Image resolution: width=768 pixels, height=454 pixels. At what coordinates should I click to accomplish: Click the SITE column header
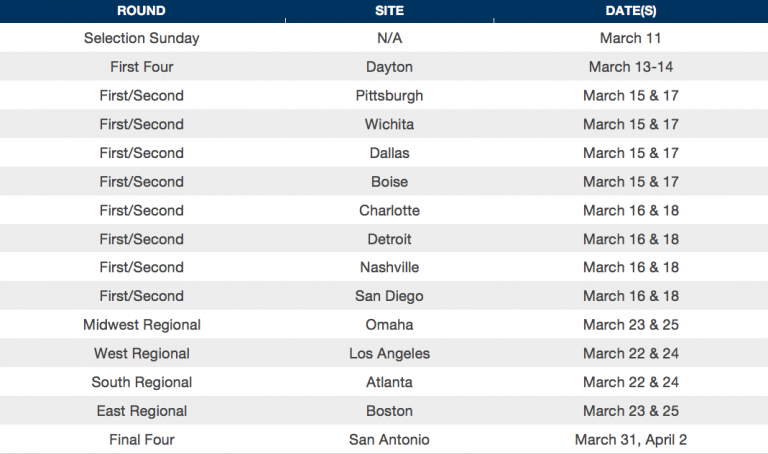tap(389, 11)
